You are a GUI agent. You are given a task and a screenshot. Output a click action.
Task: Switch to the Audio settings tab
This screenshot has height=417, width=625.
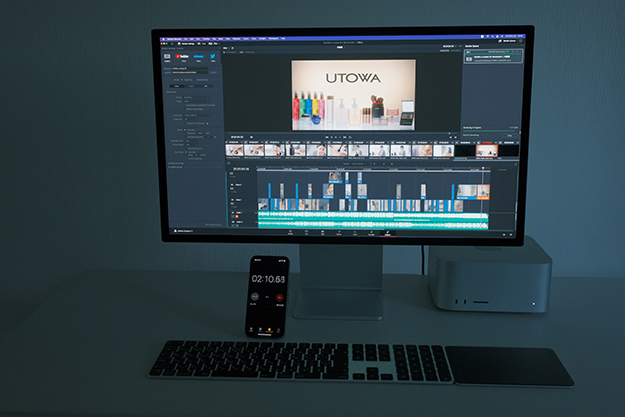click(191, 86)
